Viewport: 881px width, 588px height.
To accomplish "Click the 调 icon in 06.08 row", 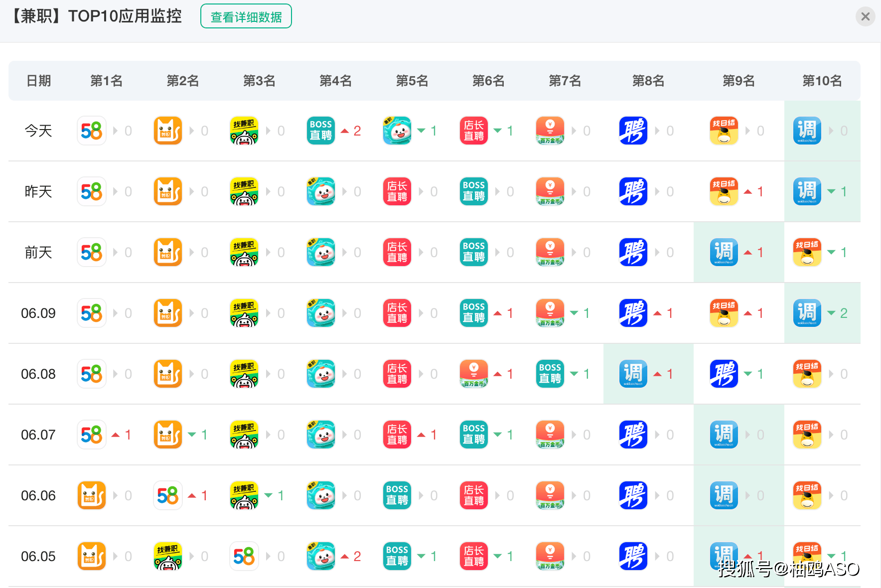I will tap(633, 374).
